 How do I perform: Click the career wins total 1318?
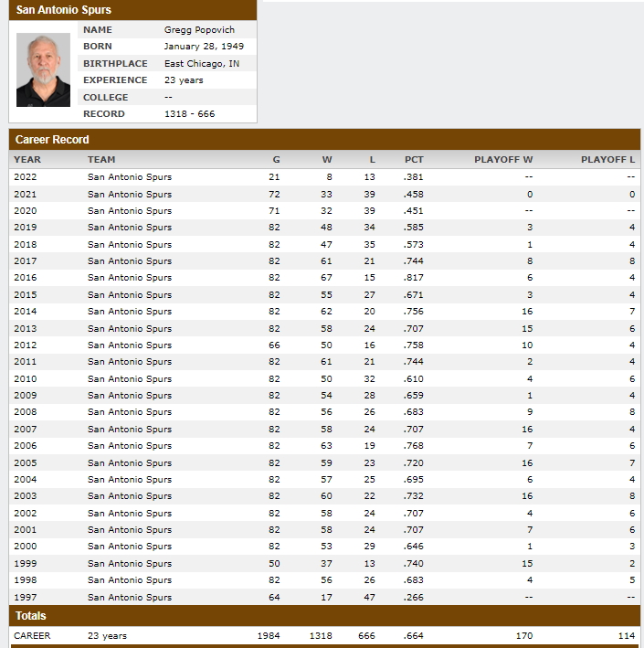[321, 635]
